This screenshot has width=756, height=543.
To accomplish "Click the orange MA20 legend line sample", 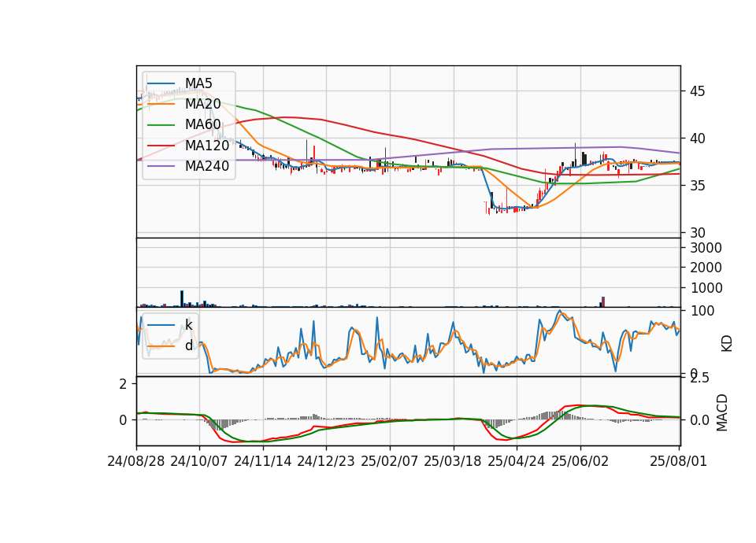I will pos(161,105).
